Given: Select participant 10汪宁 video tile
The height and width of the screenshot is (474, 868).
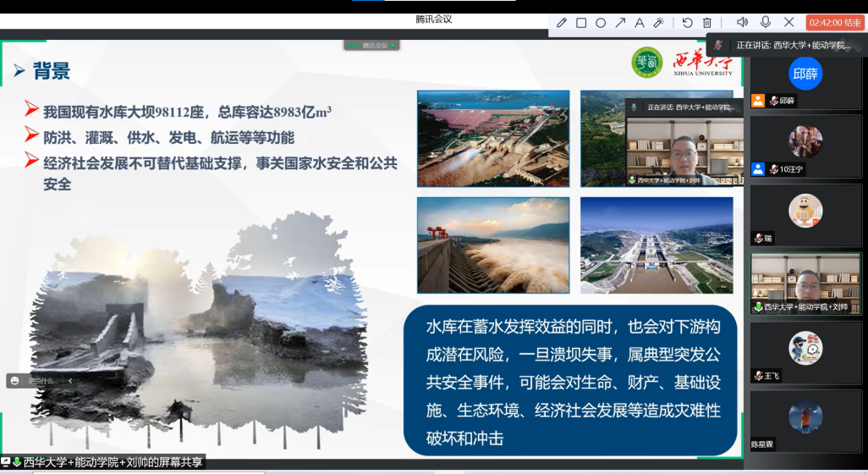Looking at the screenshot, I should [805, 146].
